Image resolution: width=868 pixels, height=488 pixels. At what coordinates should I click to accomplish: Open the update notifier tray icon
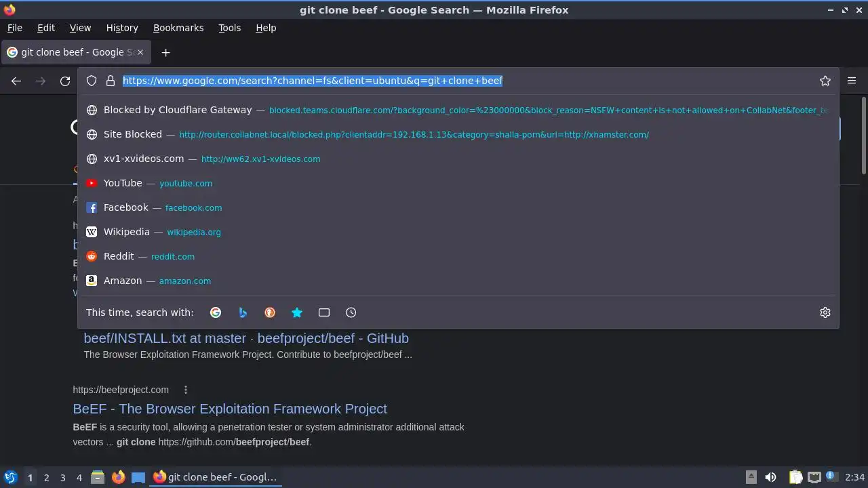click(830, 477)
